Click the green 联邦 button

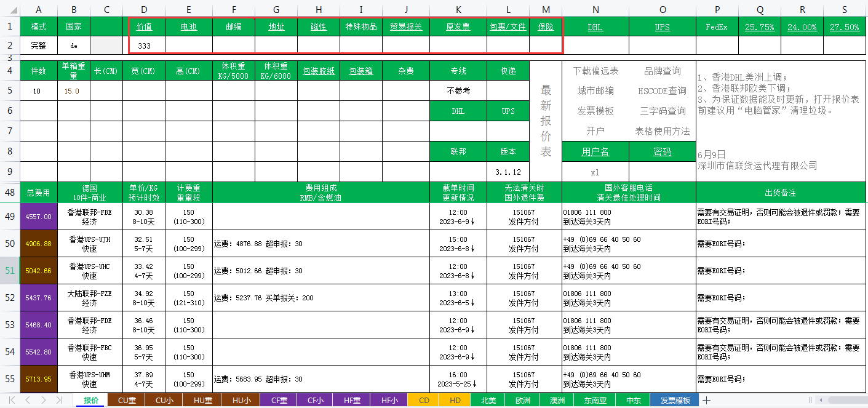458,151
